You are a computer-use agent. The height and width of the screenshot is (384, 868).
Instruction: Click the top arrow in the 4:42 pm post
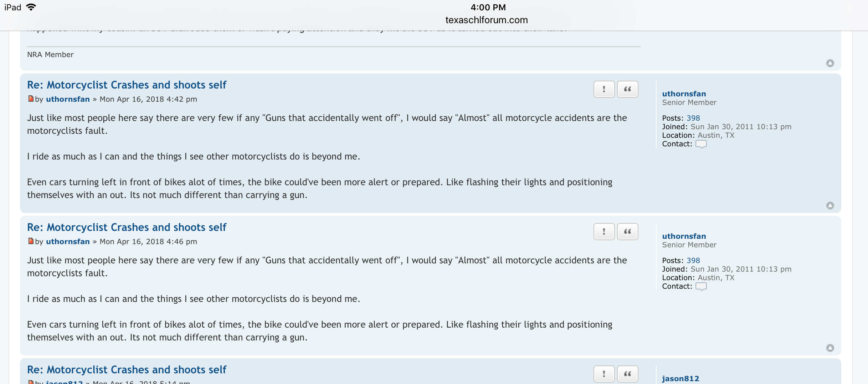[830, 206]
